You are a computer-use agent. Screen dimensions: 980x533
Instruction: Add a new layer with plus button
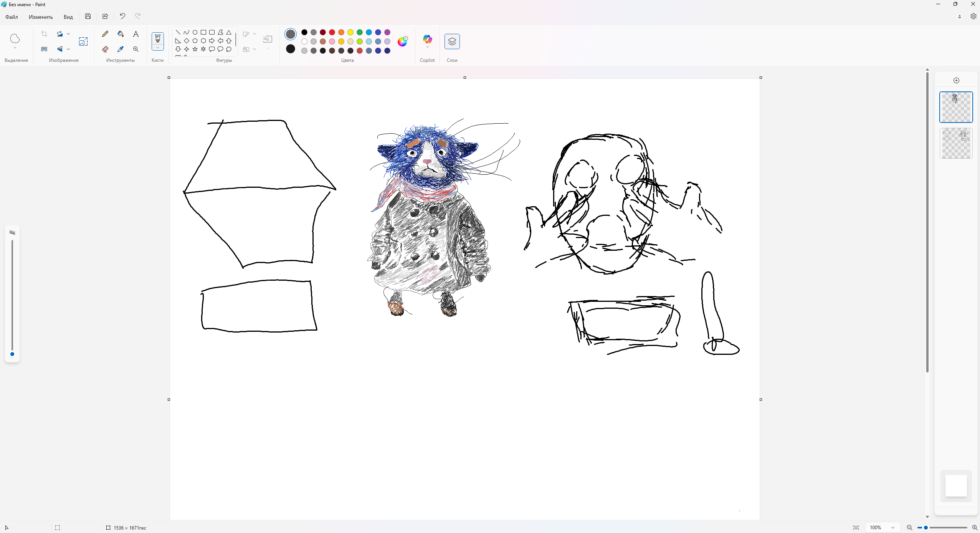pyautogui.click(x=956, y=80)
